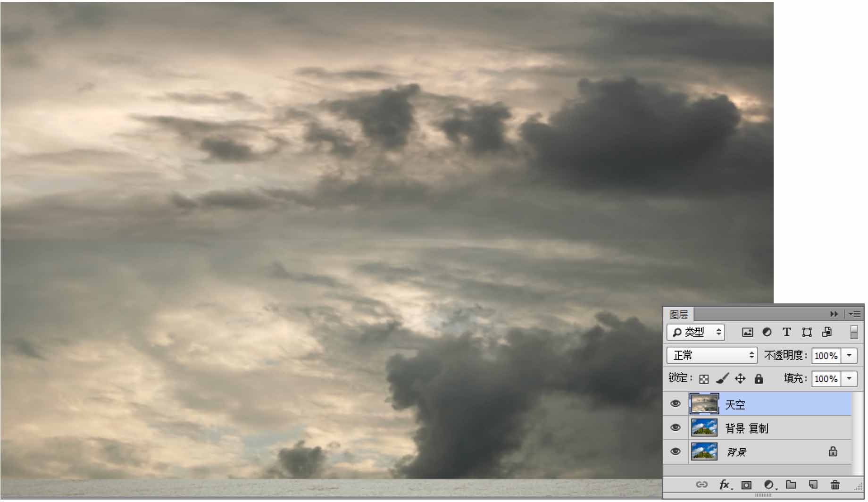Click the Layers panel vertical scrollbar
Screen dimensions: 868x502
click(857, 434)
